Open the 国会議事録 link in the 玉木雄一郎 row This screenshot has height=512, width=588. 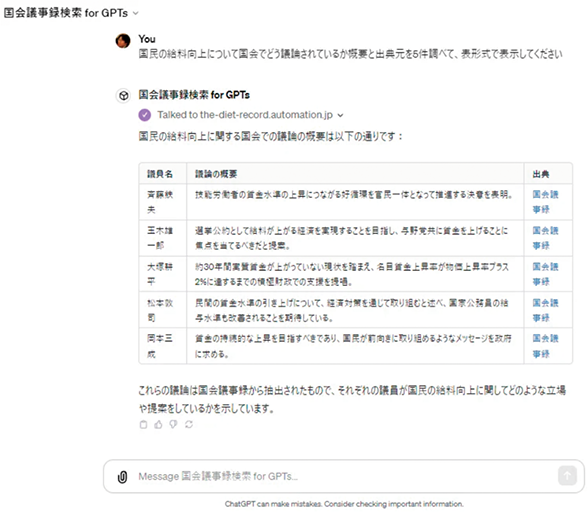click(x=545, y=238)
